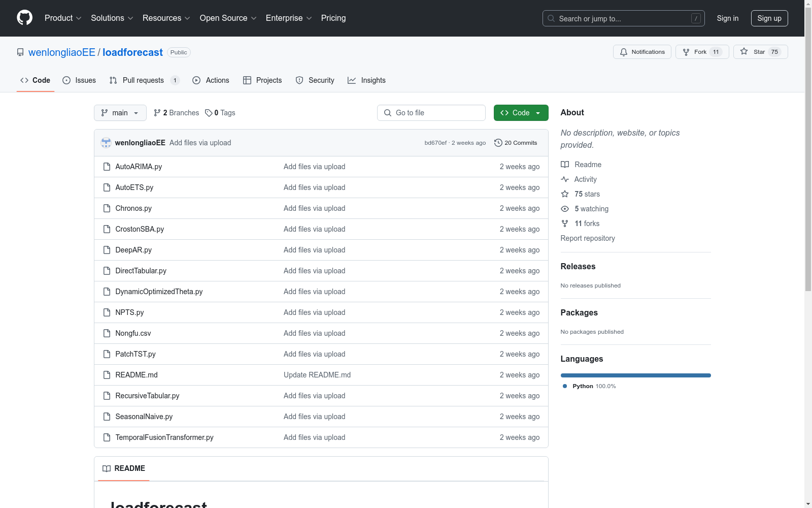This screenshot has width=812, height=508.
Task: Open the CrostonSBA.py file
Action: click(x=140, y=229)
